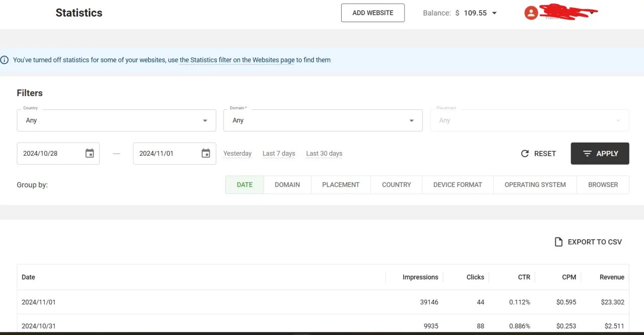Group statistics by Country
The height and width of the screenshot is (335, 644).
(396, 184)
